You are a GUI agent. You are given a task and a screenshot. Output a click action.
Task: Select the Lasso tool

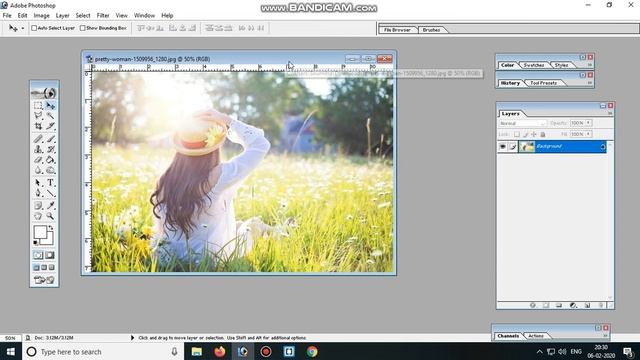[38, 116]
